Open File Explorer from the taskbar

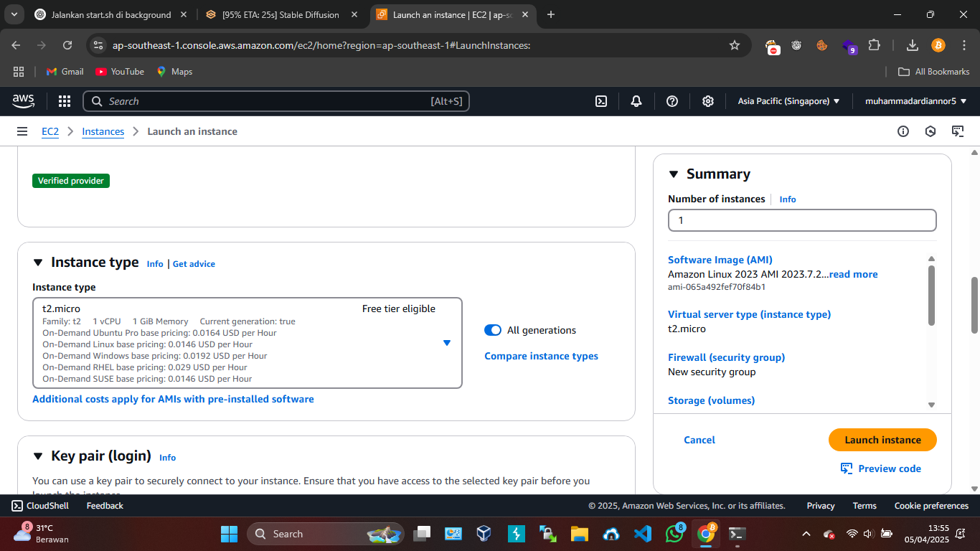click(579, 534)
